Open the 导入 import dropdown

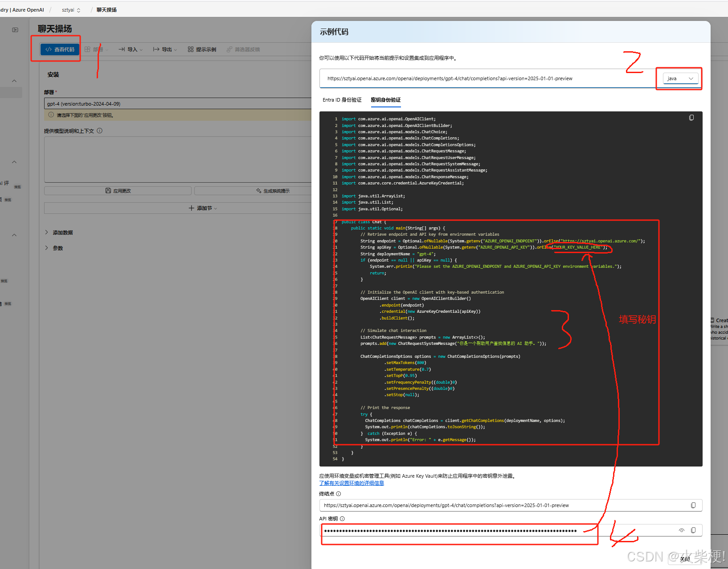point(131,49)
